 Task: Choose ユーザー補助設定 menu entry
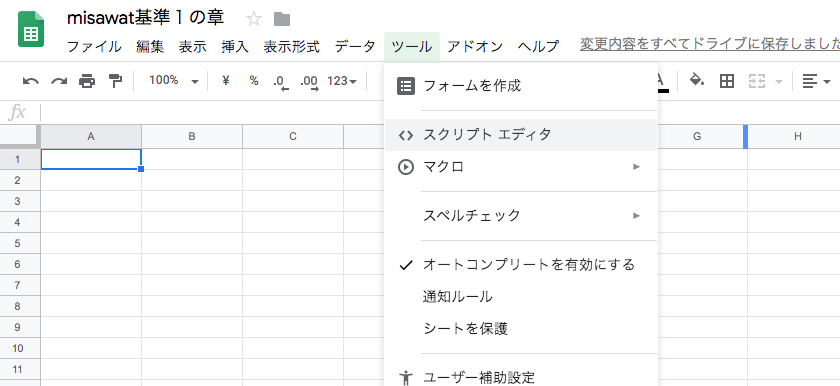pos(521,378)
